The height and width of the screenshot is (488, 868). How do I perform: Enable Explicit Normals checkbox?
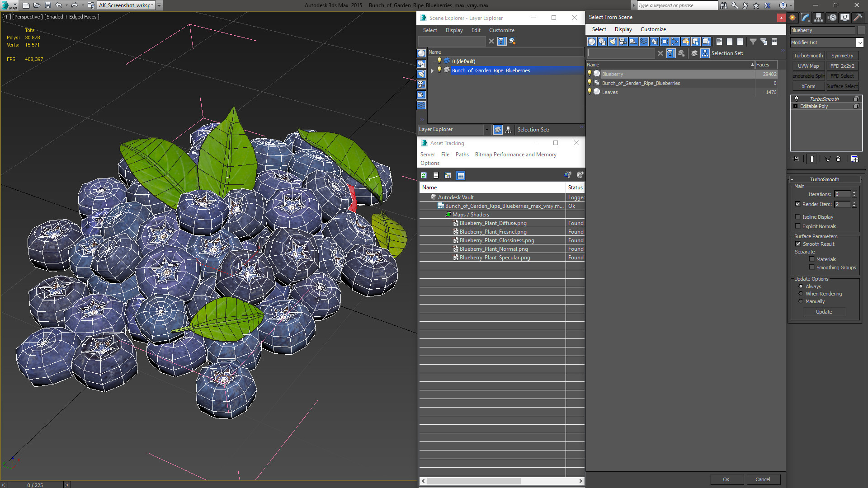pyautogui.click(x=797, y=226)
